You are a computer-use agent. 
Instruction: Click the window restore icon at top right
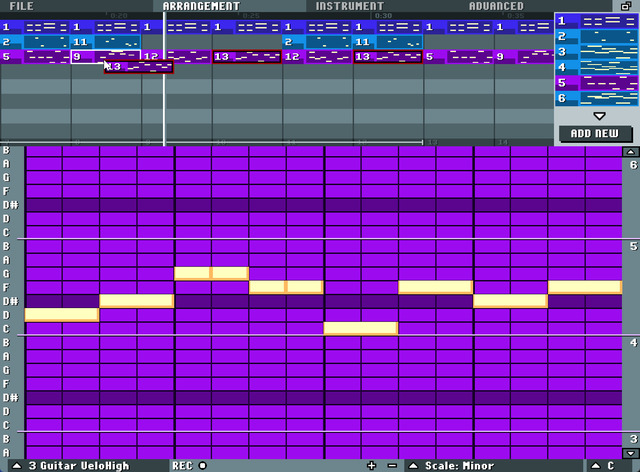[626, 6]
